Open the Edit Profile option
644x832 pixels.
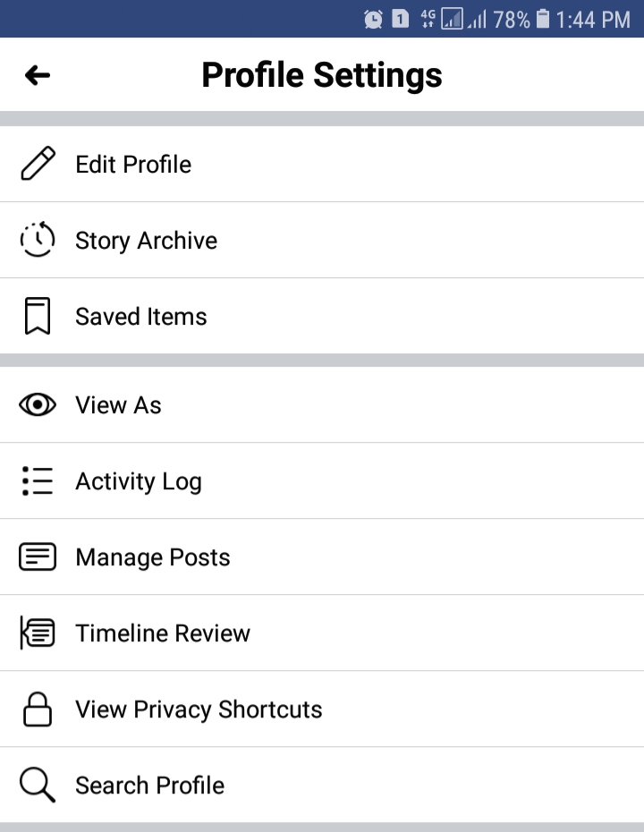coord(133,165)
